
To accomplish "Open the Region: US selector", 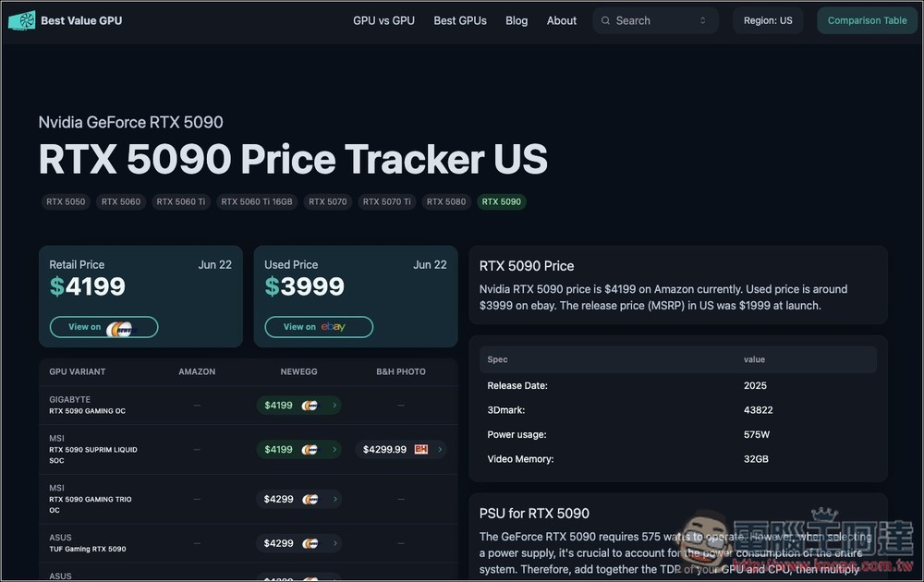I will [x=768, y=20].
